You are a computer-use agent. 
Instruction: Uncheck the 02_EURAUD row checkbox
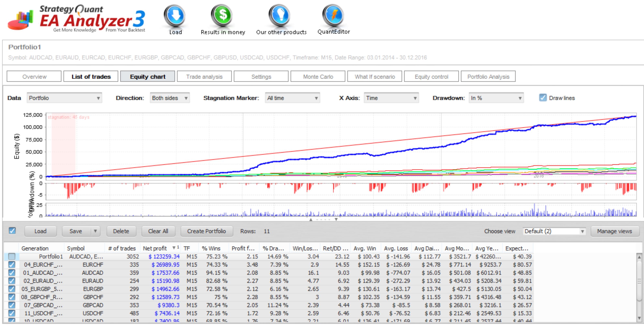click(x=12, y=281)
